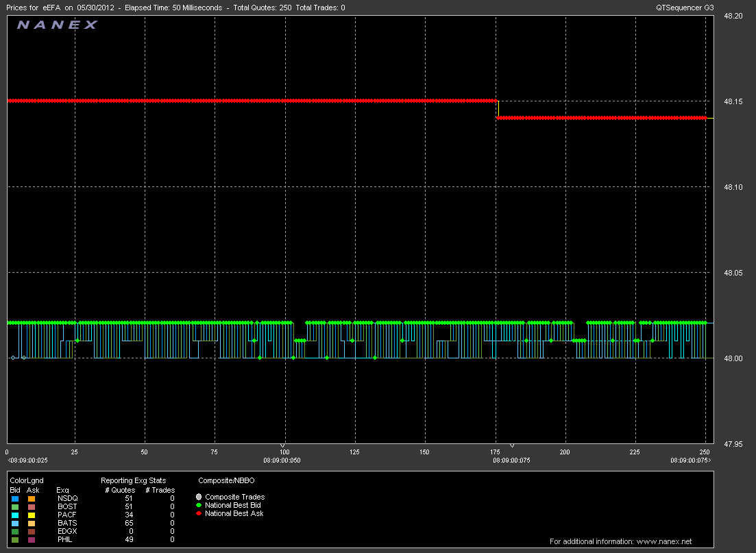Click the '# Trades' column header
This screenshot has height=553, width=756.
(x=160, y=490)
